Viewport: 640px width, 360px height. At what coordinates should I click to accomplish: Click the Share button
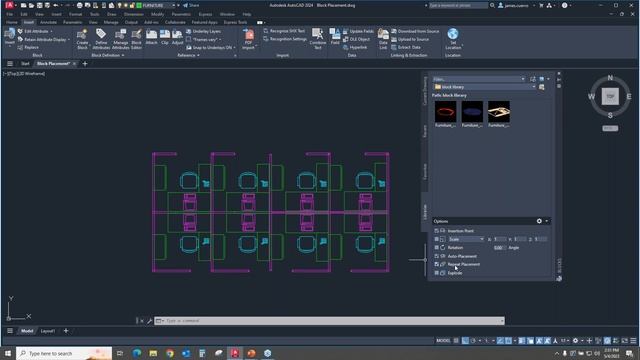click(x=191, y=5)
